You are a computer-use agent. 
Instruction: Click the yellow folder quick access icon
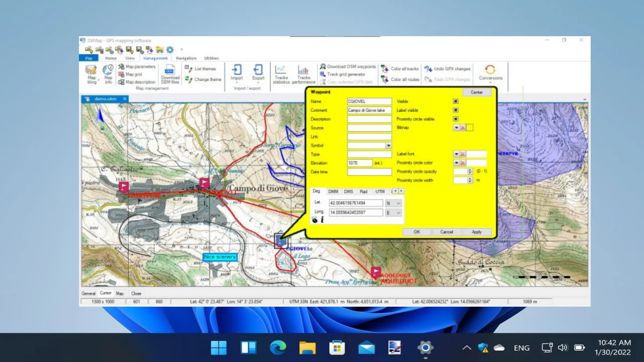159,50
